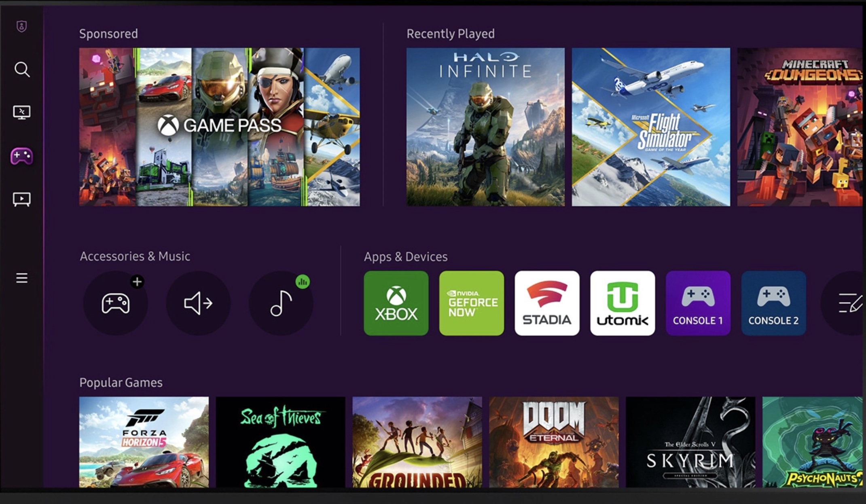Click the privacy shield icon in sidebar
The height and width of the screenshot is (504, 866).
tap(21, 27)
